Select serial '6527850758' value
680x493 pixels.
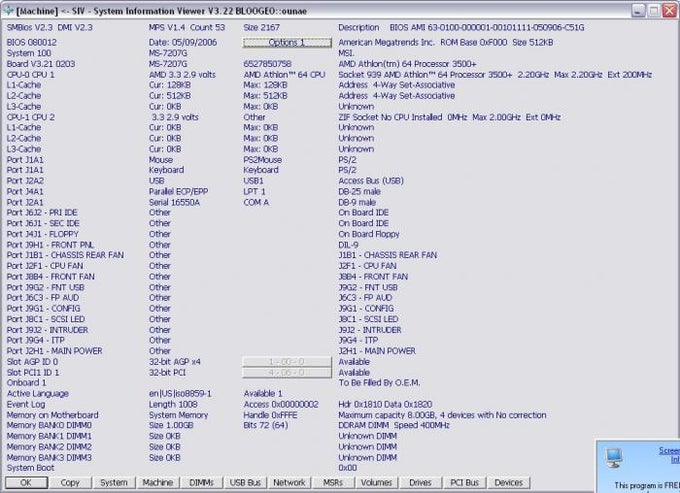(267, 64)
